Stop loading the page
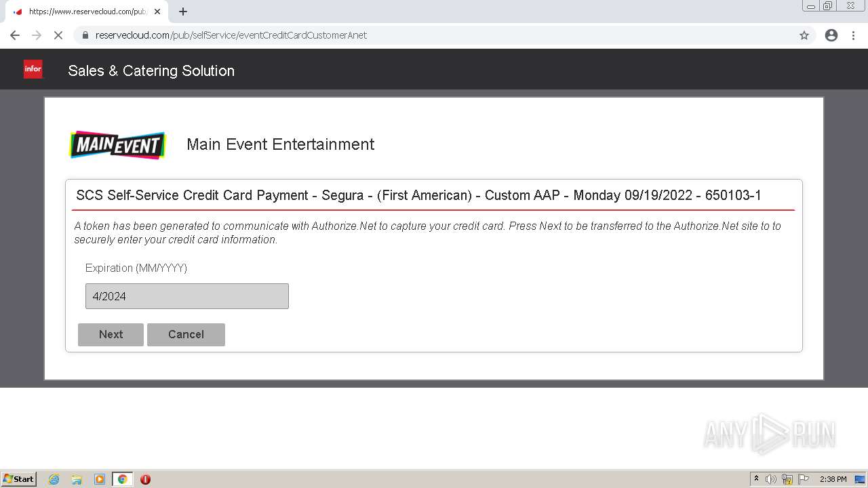This screenshot has height=488, width=868. 58,35
